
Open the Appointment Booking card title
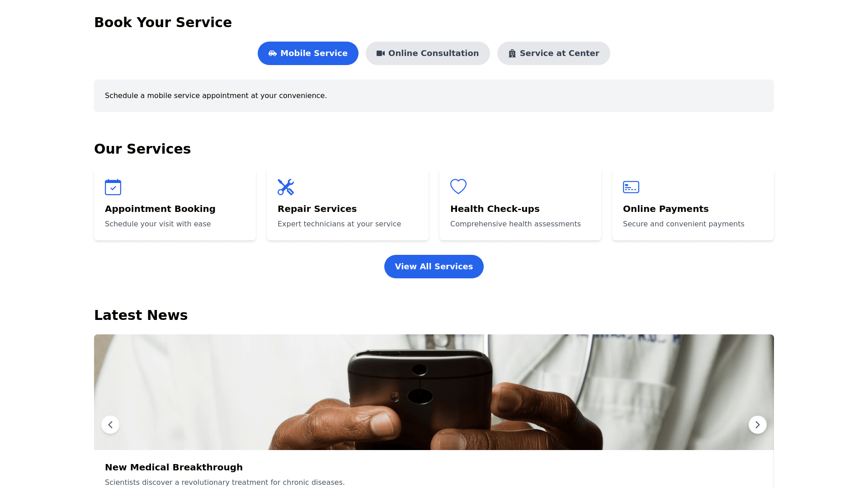click(160, 209)
